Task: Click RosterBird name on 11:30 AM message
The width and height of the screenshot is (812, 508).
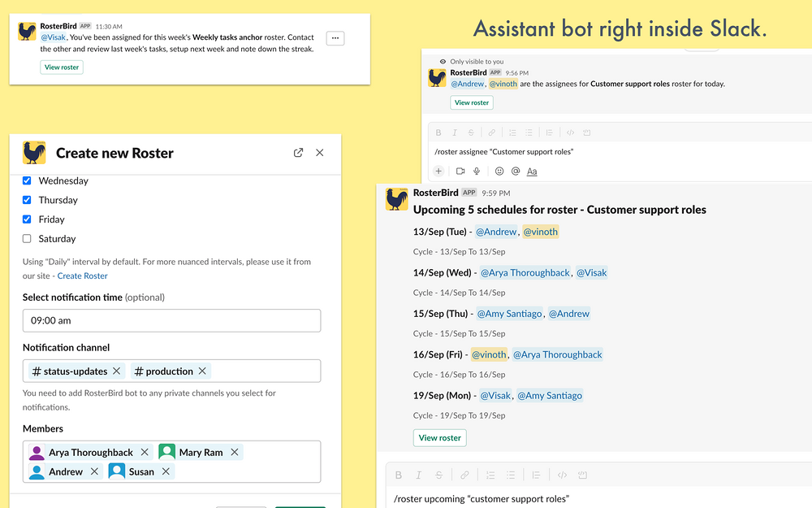Action: [x=58, y=26]
